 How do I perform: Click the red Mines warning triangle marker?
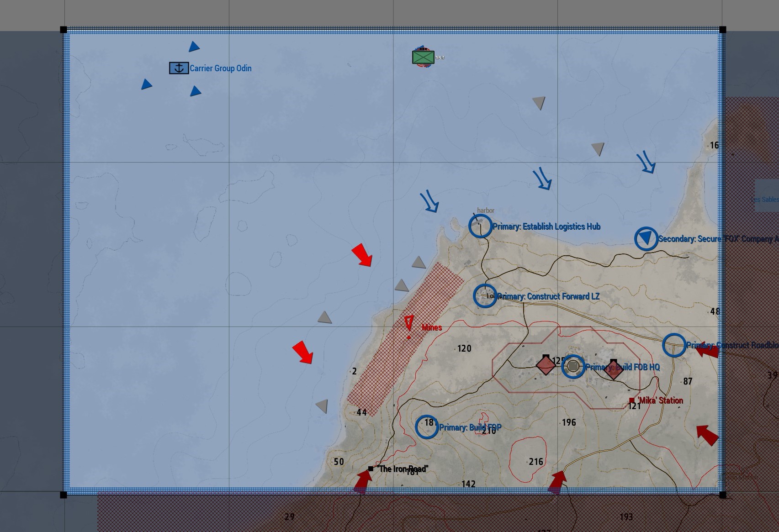pos(409,323)
